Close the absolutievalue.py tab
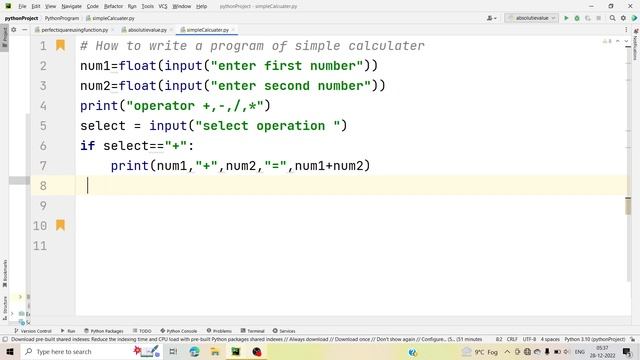This screenshot has height=360, width=640. pos(171,30)
